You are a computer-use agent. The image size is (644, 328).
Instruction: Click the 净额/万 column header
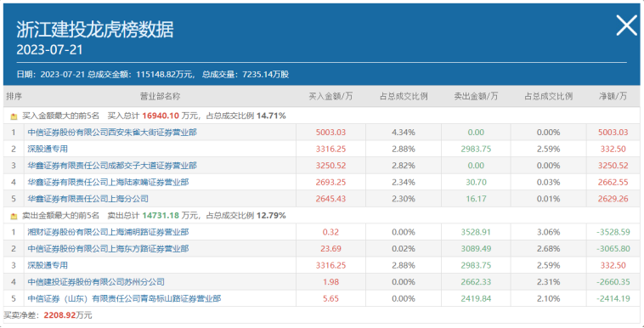pyautogui.click(x=613, y=96)
